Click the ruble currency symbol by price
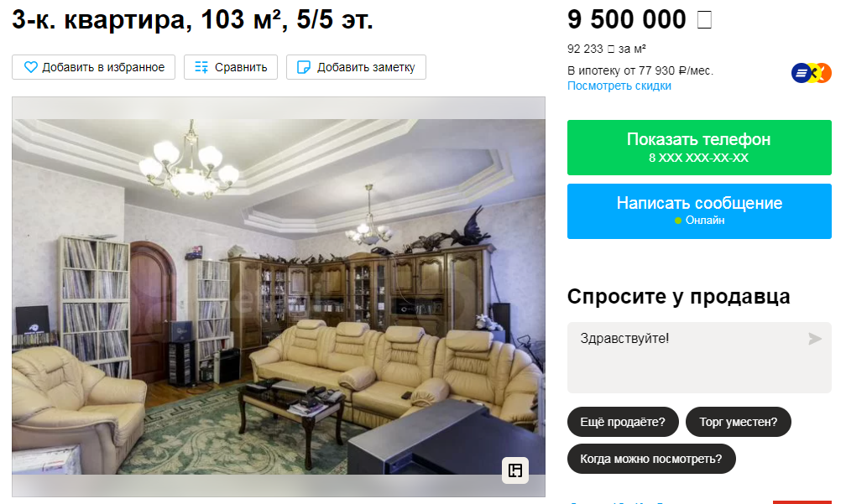Screen dimensions: 846x504 (x=704, y=20)
